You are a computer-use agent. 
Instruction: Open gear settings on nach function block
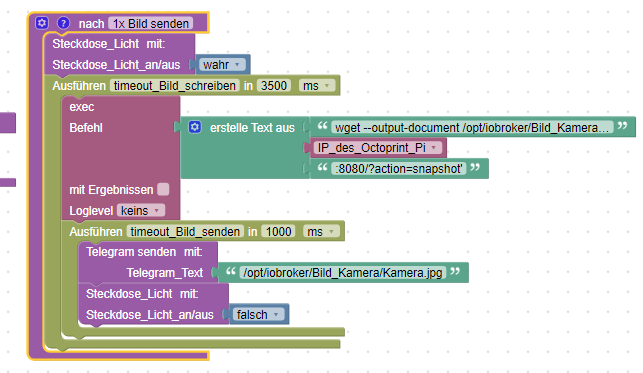coord(42,23)
